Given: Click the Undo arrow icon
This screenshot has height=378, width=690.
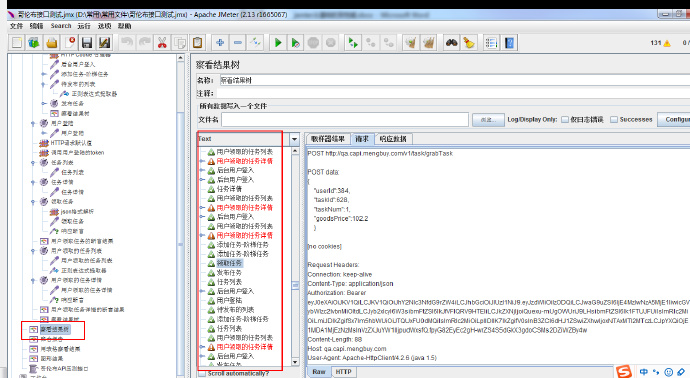Looking at the screenshot, I should click(x=127, y=43).
